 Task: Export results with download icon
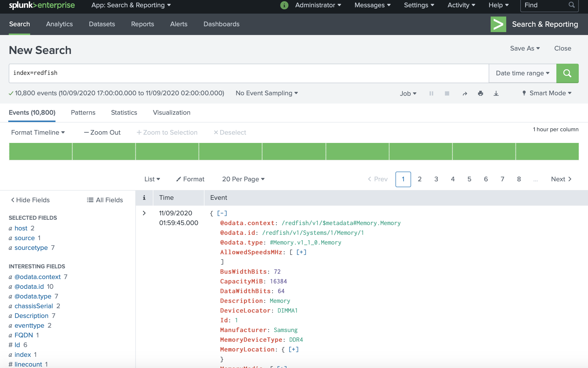pyautogui.click(x=496, y=93)
